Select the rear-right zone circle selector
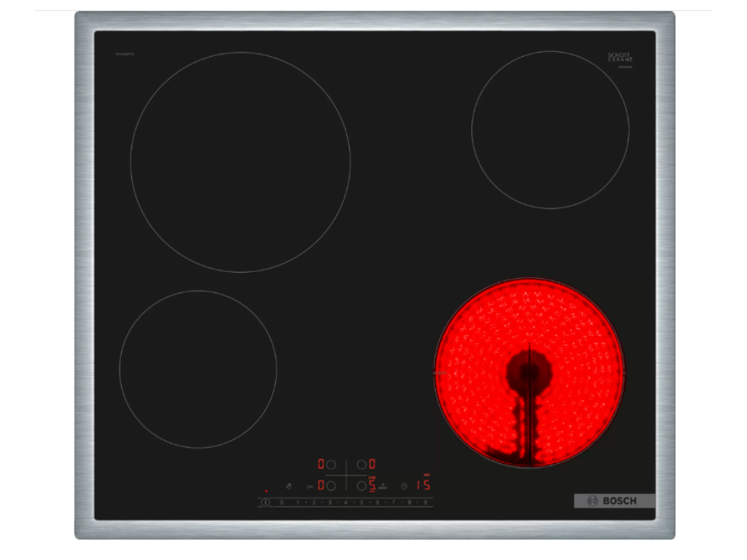This screenshot has height=560, width=747. click(x=361, y=464)
